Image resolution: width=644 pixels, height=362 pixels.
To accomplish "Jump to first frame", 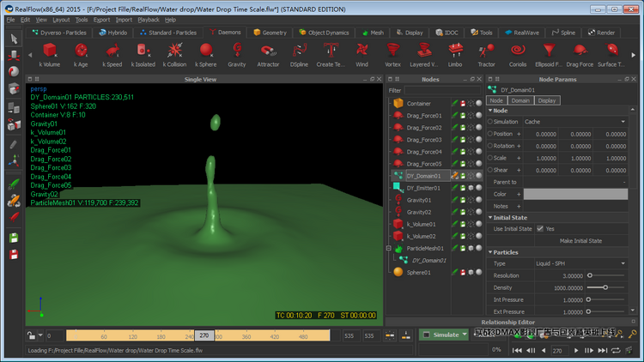I will click(x=517, y=350).
